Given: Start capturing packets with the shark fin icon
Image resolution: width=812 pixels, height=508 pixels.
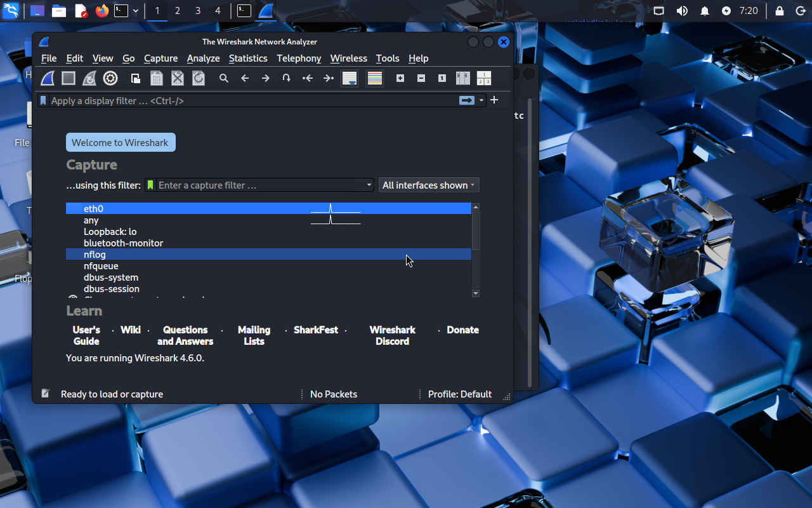Looking at the screenshot, I should pos(48,78).
